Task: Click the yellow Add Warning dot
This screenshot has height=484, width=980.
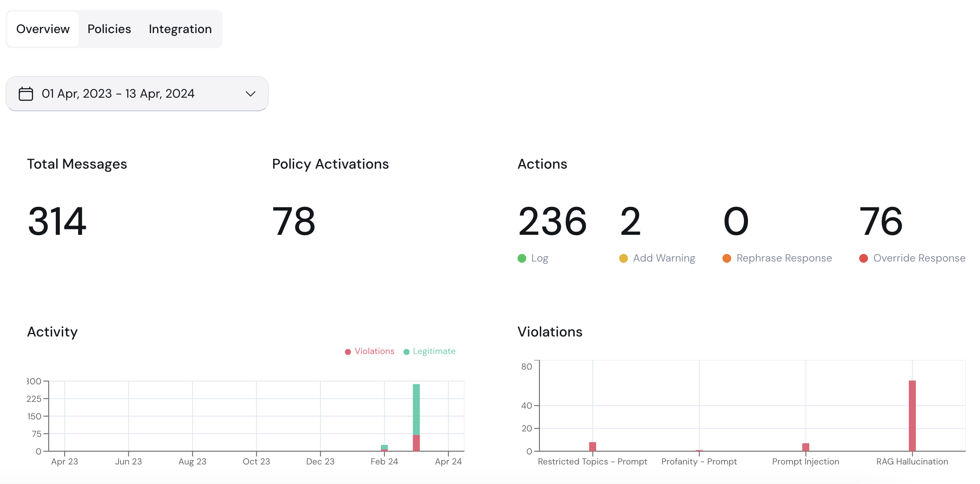Action: (623, 258)
